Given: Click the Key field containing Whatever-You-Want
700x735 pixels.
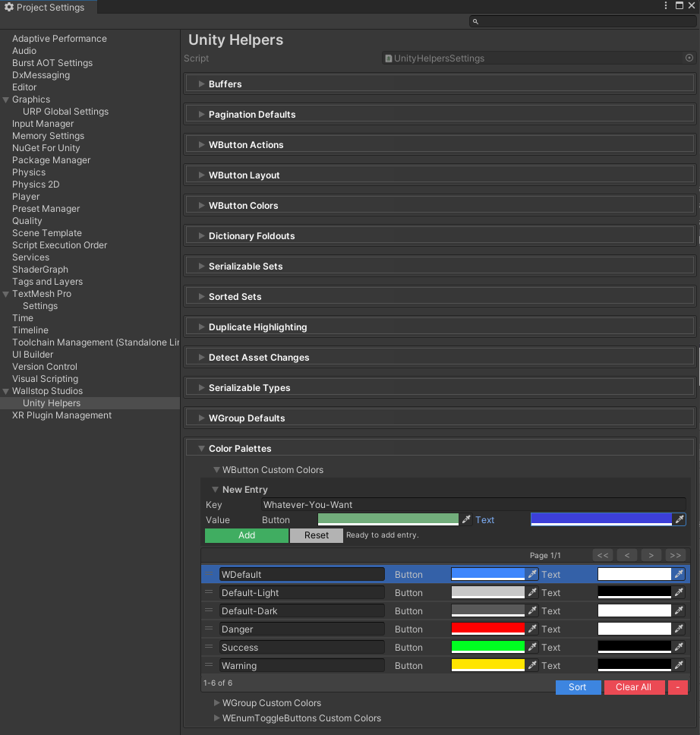Looking at the screenshot, I should [380, 504].
